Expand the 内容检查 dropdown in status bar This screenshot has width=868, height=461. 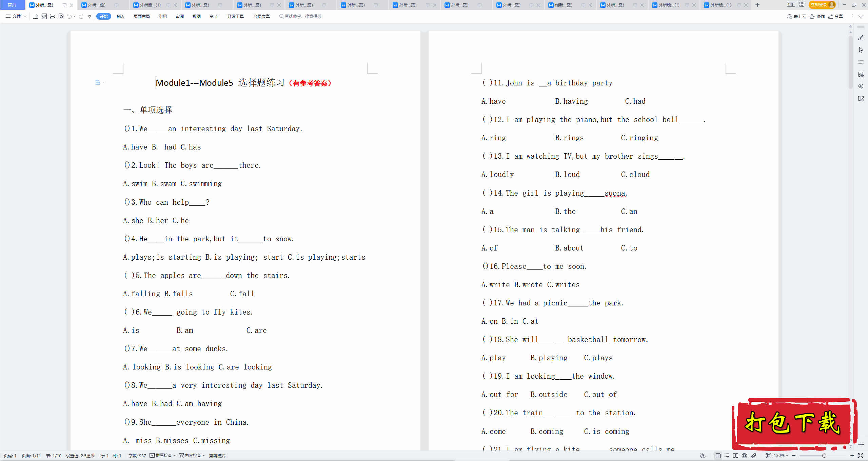tap(203, 456)
